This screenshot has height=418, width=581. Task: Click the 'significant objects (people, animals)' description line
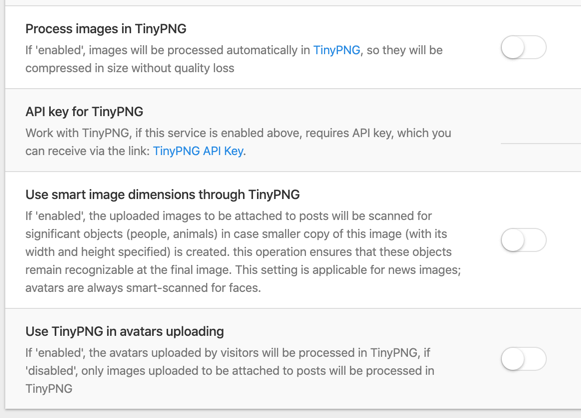(236, 234)
